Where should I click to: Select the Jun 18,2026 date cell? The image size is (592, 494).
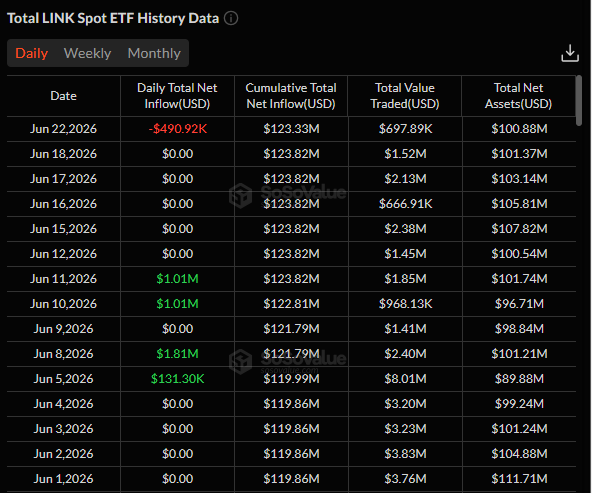pos(63,154)
